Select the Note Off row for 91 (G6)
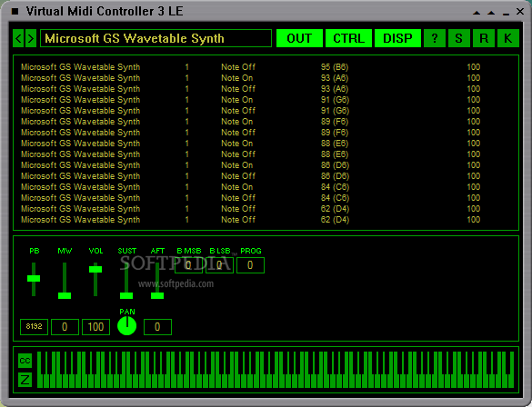Viewport: 532px width, 407px height. 250,111
